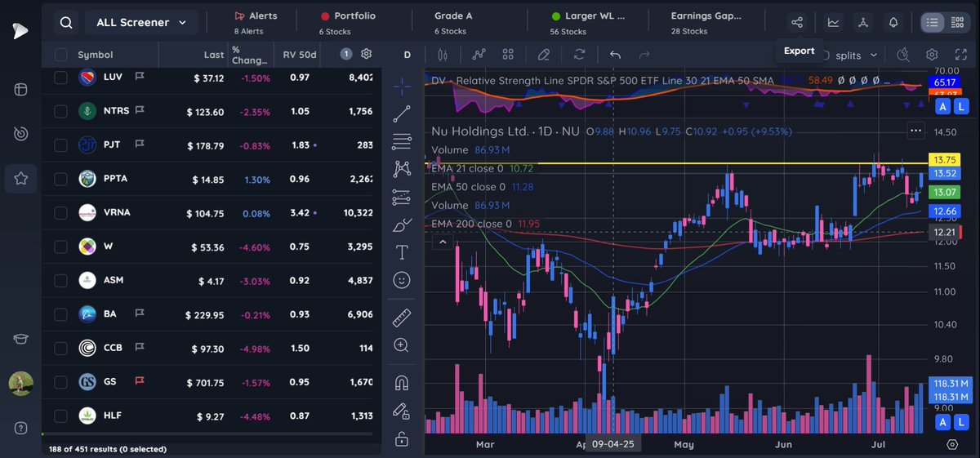Image resolution: width=980 pixels, height=458 pixels.
Task: Expand the splits dropdown
Action: (x=857, y=55)
